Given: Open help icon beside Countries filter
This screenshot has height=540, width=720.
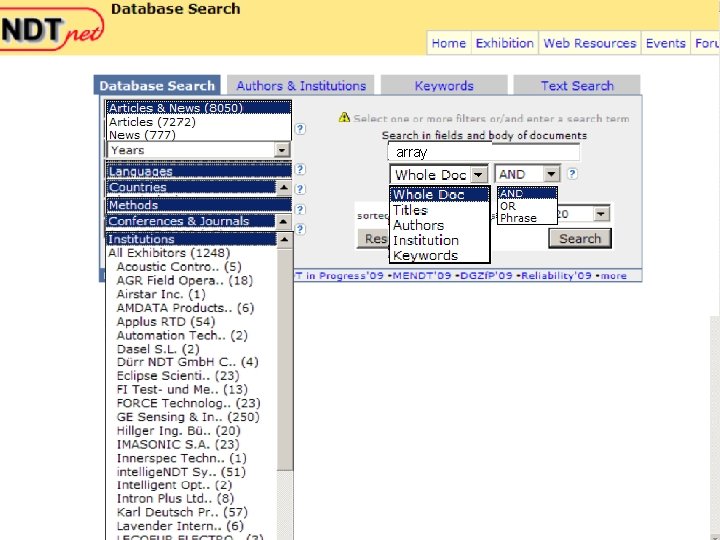Looking at the screenshot, I should pos(300,189).
